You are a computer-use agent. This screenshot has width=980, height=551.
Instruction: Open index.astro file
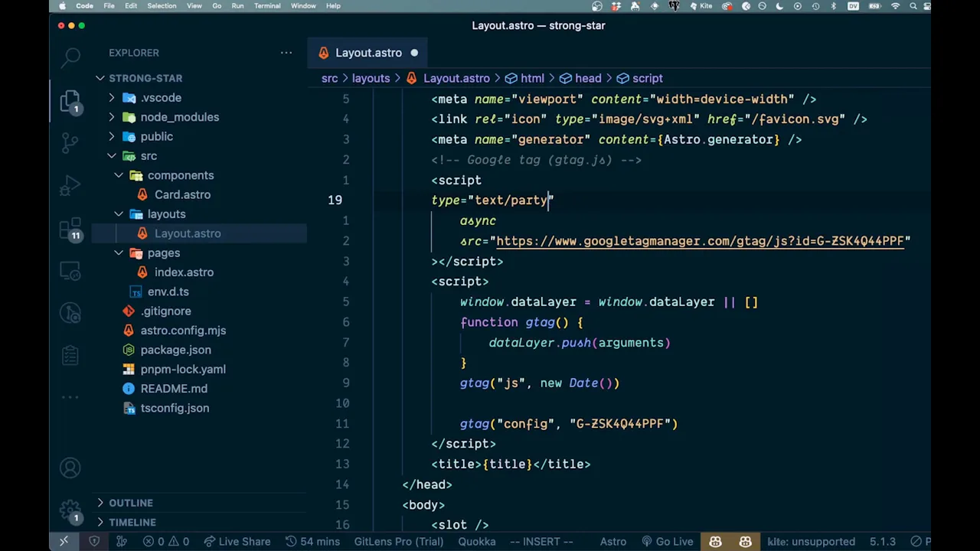coord(184,272)
